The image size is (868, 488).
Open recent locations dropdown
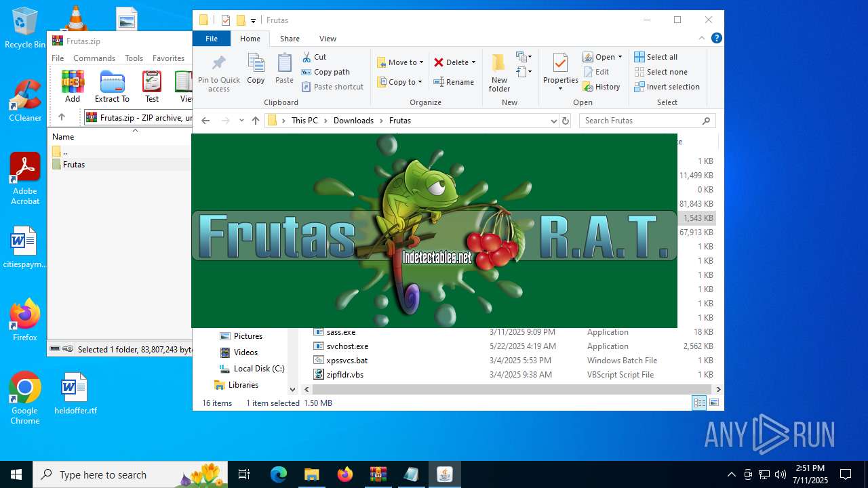(241, 121)
